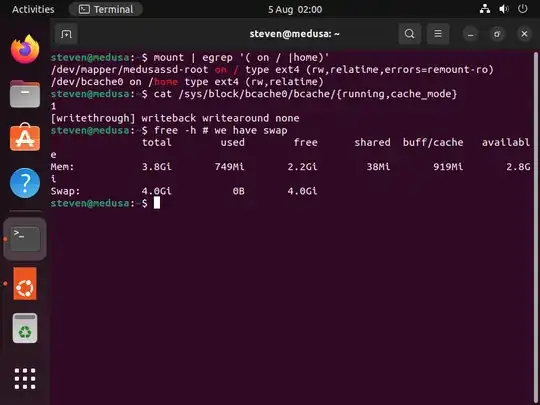
Task: Open the Activities overview
Action: click(33, 9)
